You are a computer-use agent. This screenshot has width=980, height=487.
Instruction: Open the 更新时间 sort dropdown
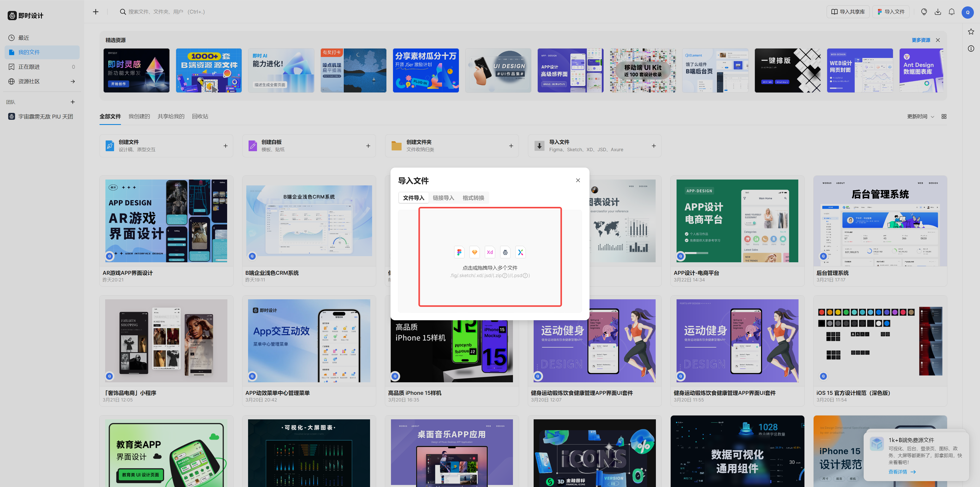[x=920, y=116]
